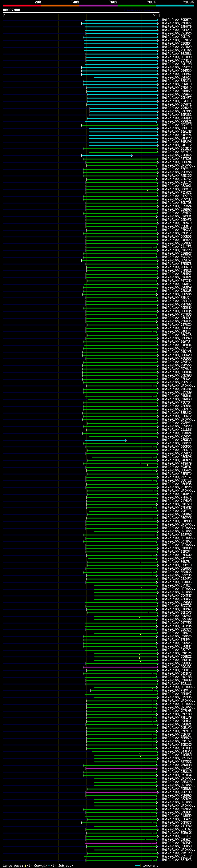This screenshot has height=868, width=197.
Task: Select the UniRef100_Q0APK1 label
Action: pos(177,443)
